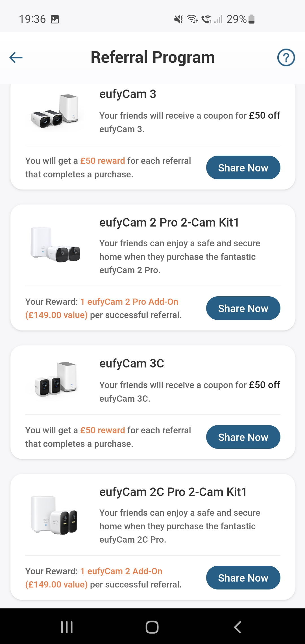
Task: Hit Share Now for eufyCam 2C Pro Kit
Action: pyautogui.click(x=243, y=578)
